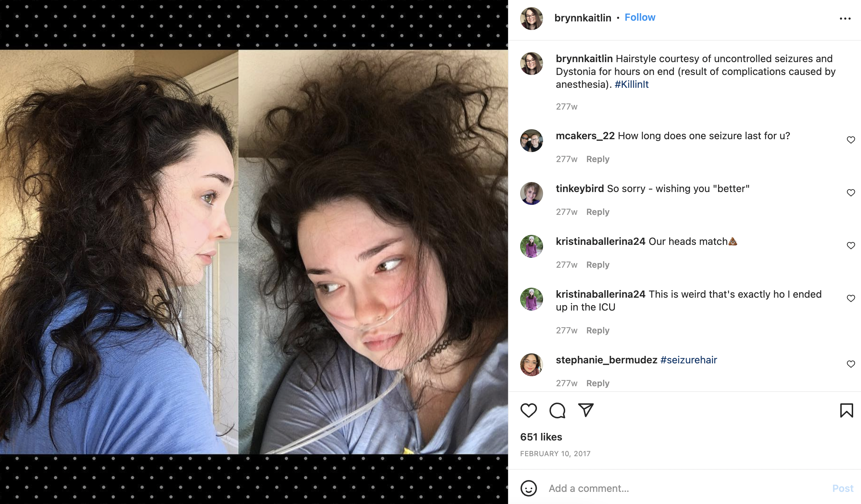The width and height of the screenshot is (861, 504).
Task: Like tinkeybird's wishing you better comment
Action: [x=851, y=193]
